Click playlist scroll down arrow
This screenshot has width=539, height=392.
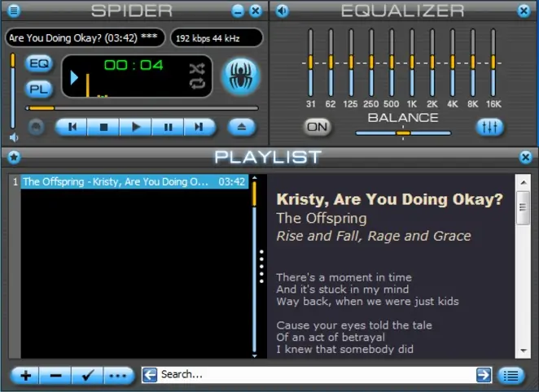(254, 356)
